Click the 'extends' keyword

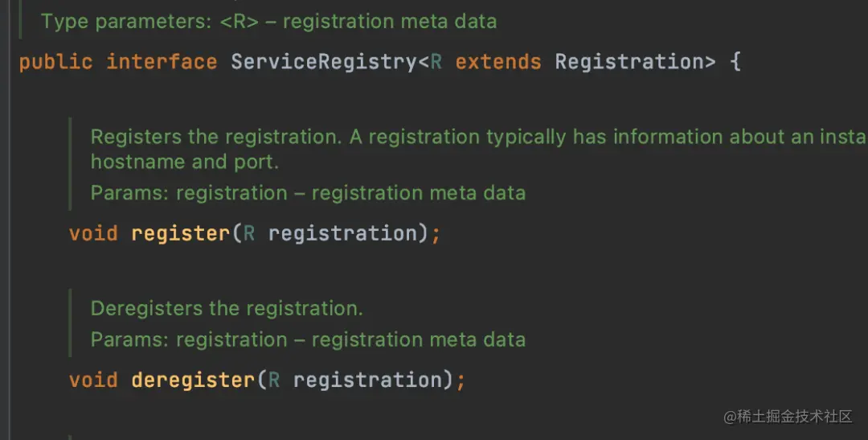tap(498, 61)
